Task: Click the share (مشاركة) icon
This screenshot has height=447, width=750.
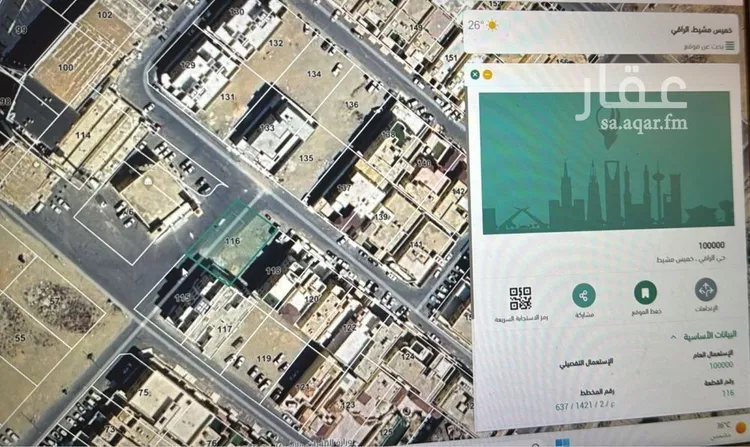Action: 584,295
